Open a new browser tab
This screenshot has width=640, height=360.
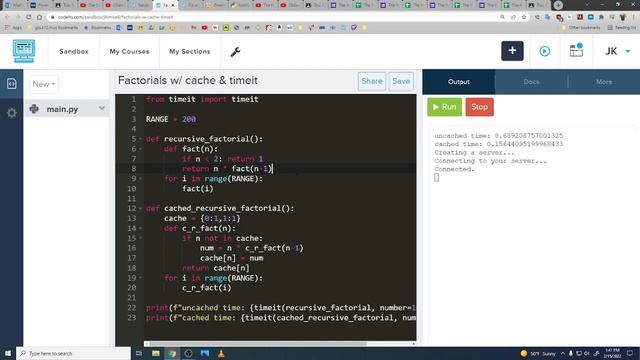558,5
